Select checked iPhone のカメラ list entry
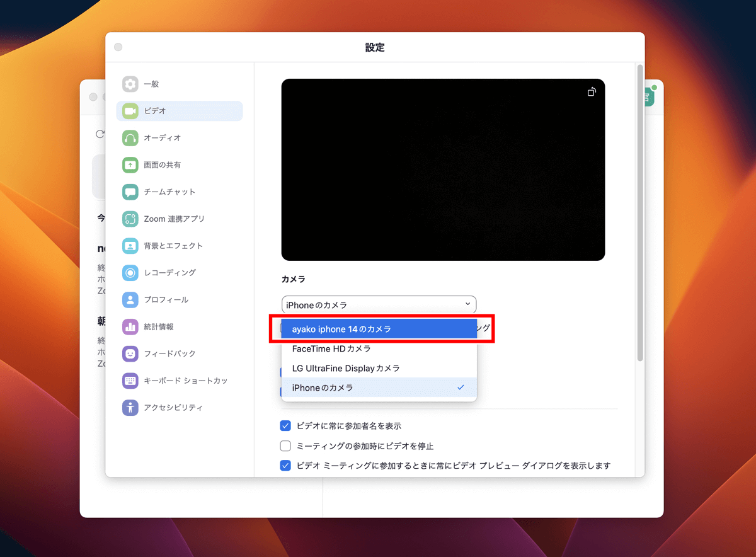The image size is (756, 557). pyautogui.click(x=379, y=388)
